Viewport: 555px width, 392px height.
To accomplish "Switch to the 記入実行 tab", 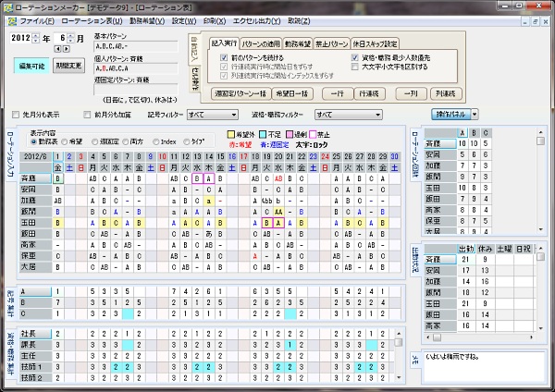I will (x=224, y=43).
